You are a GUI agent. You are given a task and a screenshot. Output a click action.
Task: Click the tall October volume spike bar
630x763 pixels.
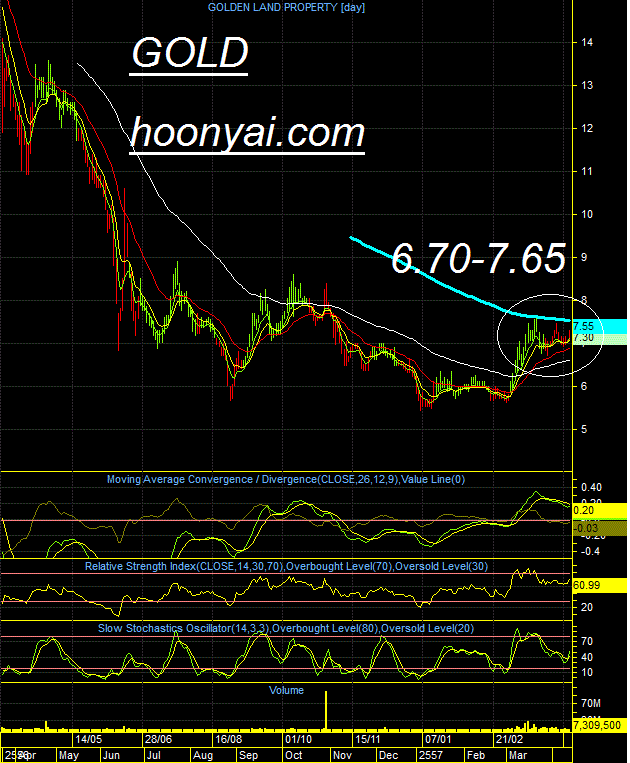pyautogui.click(x=325, y=710)
